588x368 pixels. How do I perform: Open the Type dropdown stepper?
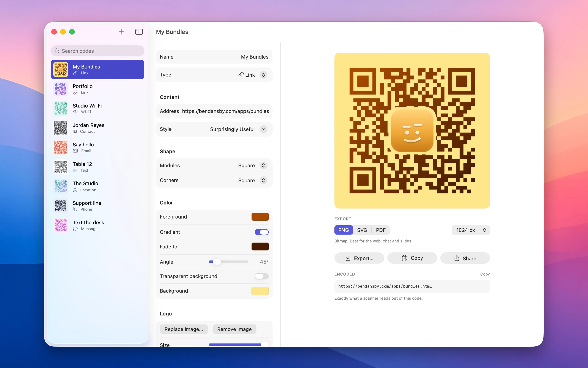tap(263, 75)
